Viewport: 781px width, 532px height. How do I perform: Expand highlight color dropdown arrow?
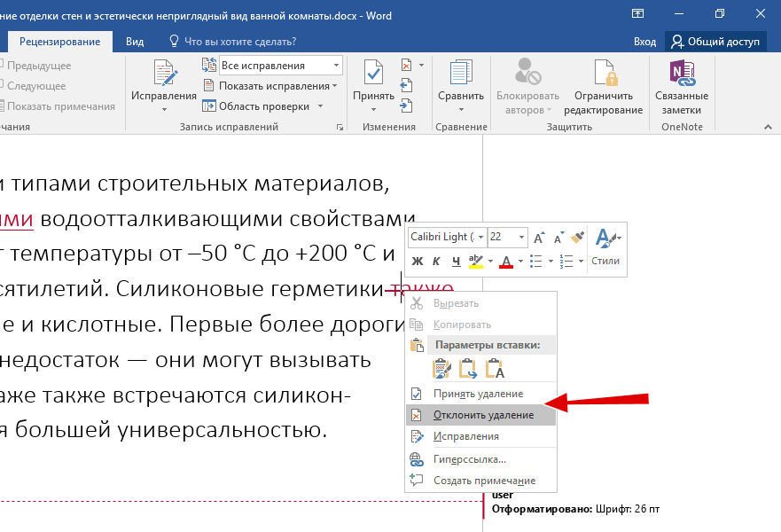[490, 261]
